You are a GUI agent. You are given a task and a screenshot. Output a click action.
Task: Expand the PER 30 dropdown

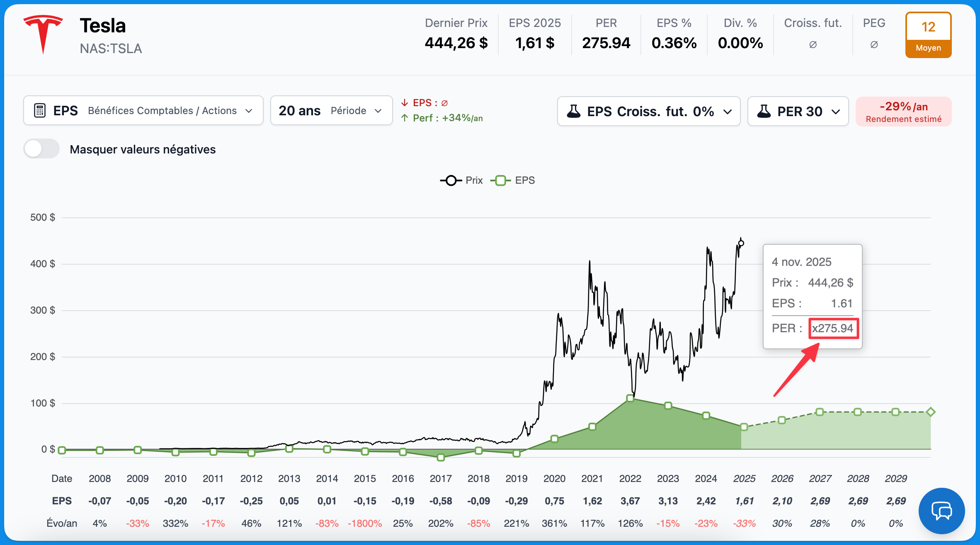coord(798,111)
